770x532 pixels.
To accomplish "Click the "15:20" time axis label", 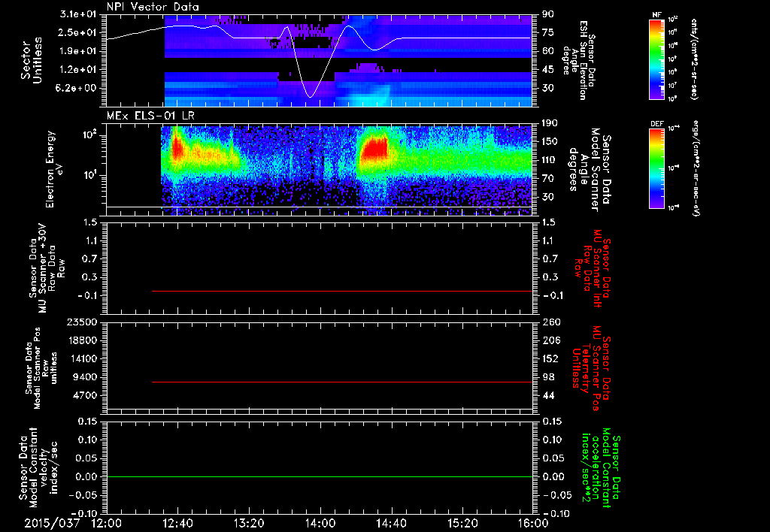I will click(462, 523).
